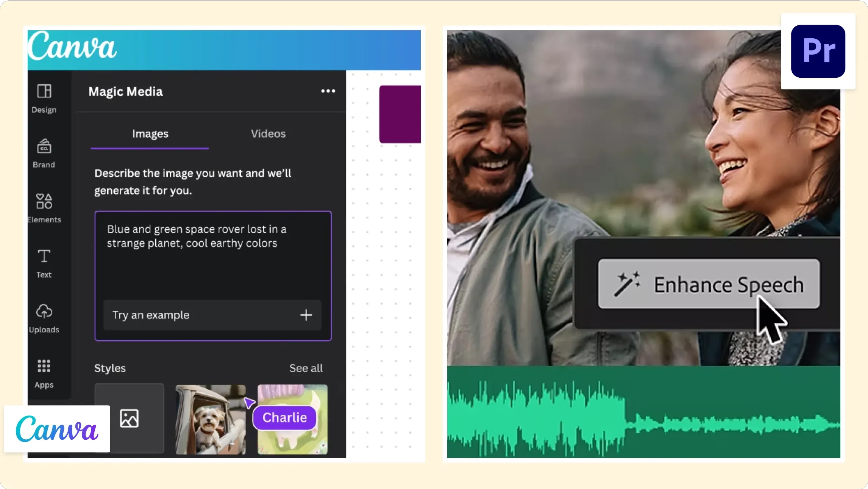Select the blank image style thumbnail
868x489 pixels.
point(129,418)
